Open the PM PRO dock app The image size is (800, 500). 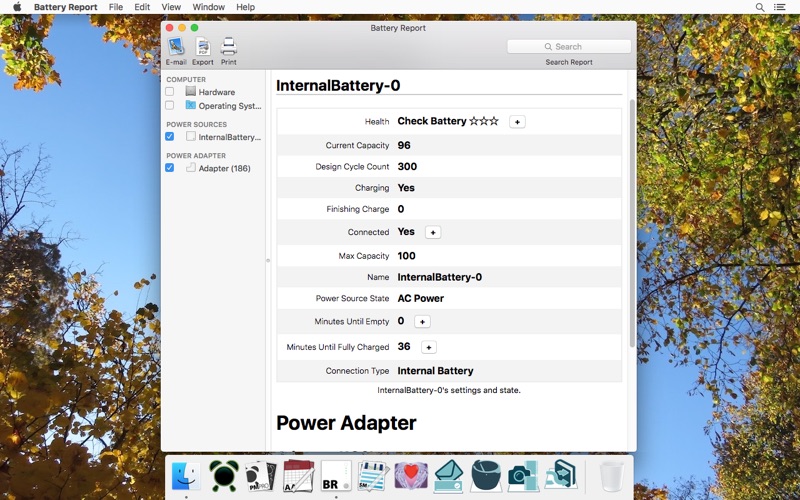[261, 476]
